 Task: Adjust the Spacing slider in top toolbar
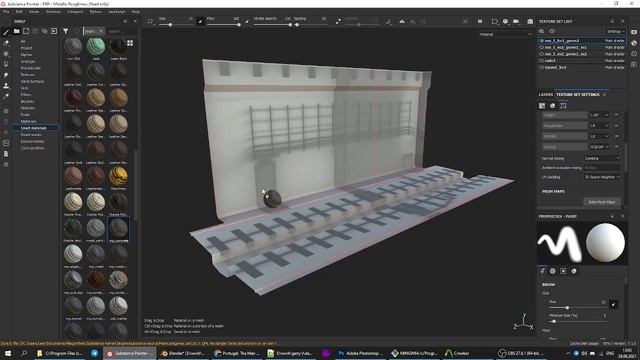(x=311, y=24)
